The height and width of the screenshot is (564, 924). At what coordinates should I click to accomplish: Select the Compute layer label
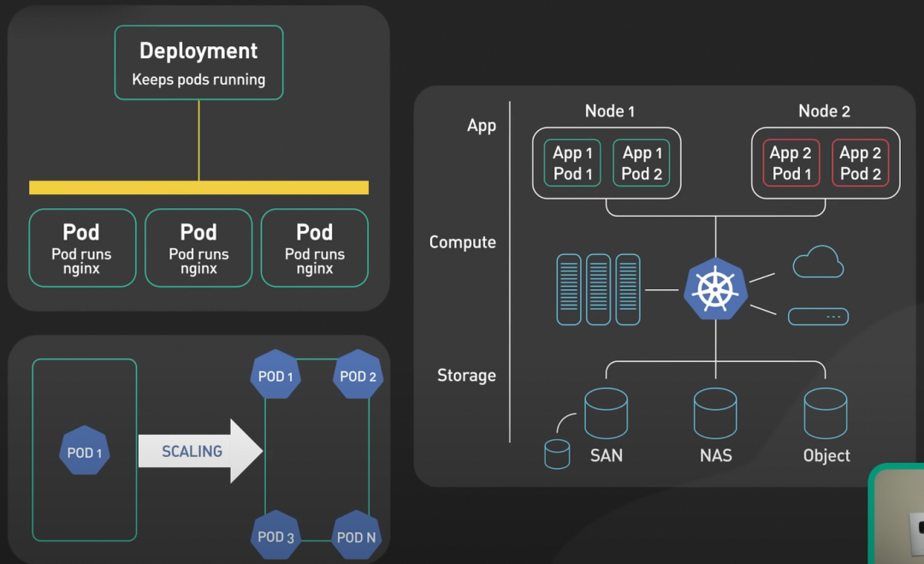(463, 242)
